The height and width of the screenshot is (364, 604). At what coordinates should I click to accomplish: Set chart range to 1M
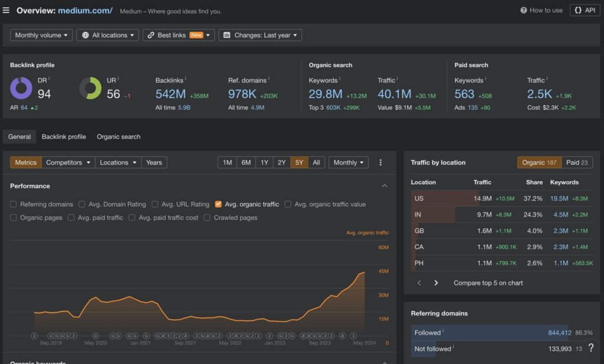click(227, 163)
